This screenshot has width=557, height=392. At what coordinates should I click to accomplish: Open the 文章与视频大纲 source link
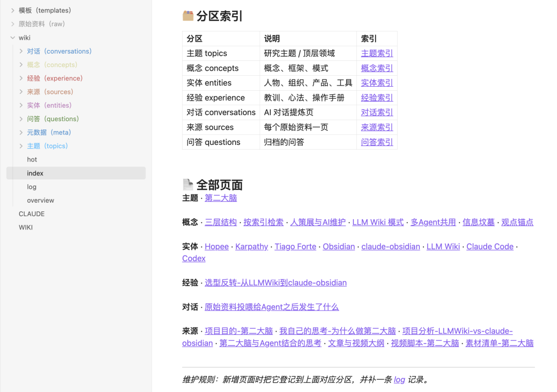tap(356, 343)
